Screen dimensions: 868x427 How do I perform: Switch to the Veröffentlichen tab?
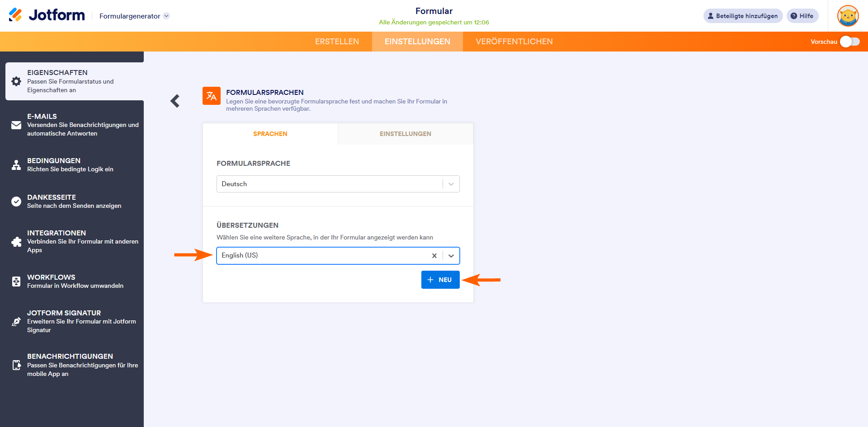click(514, 42)
